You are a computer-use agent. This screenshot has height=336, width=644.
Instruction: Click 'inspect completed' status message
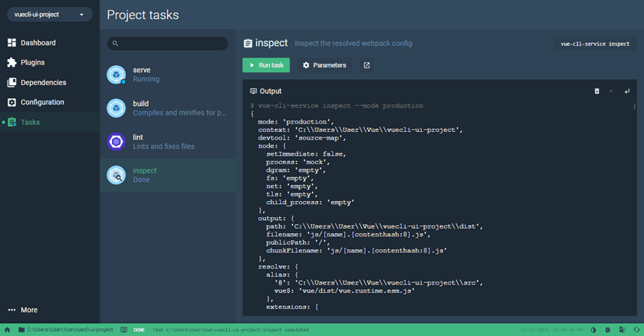pos(231,330)
